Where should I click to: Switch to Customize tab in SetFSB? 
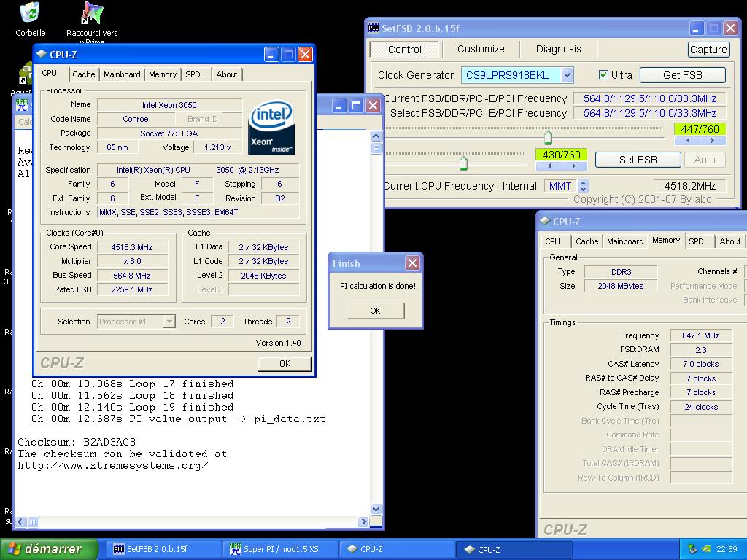pyautogui.click(x=481, y=49)
